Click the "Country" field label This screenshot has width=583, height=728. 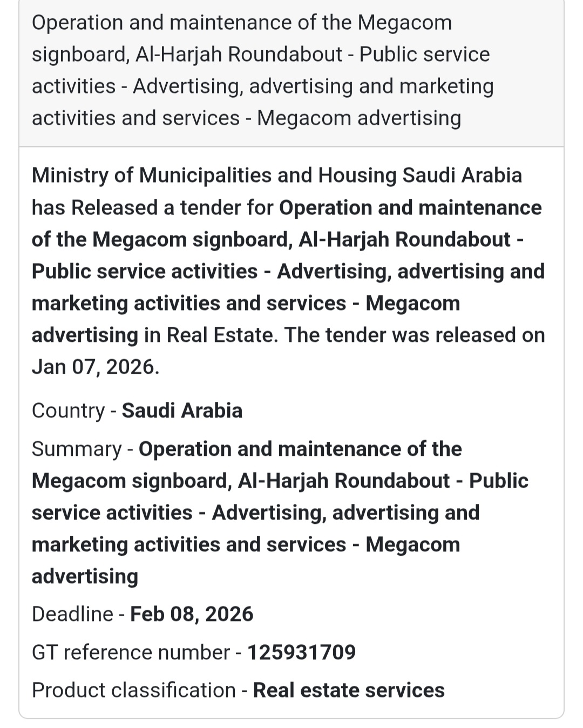click(68, 411)
